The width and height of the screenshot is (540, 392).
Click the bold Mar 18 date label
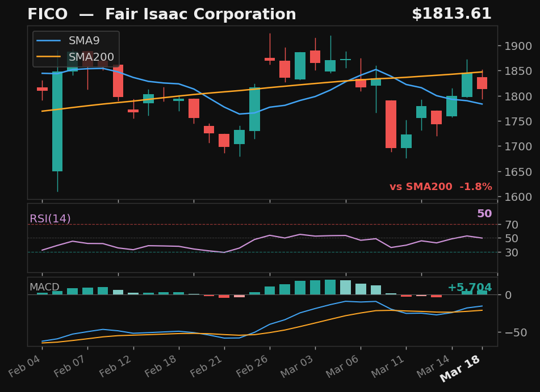461,368
